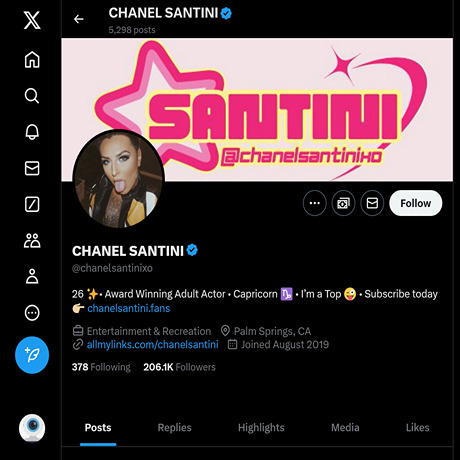460x460 pixels.
Task: Click the blue compose post button
Action: 32,355
